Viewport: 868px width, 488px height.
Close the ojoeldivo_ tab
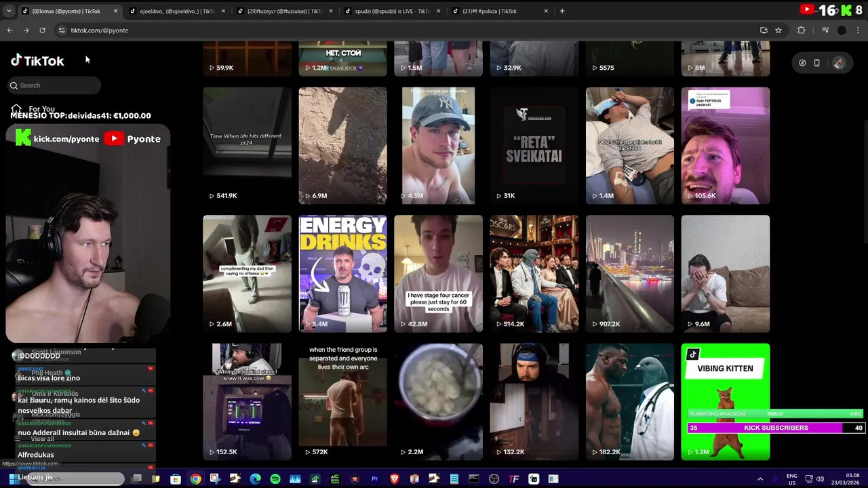click(x=223, y=11)
